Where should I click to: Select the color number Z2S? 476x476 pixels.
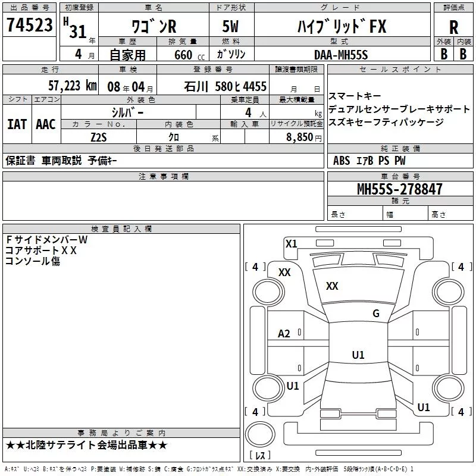tap(99, 137)
